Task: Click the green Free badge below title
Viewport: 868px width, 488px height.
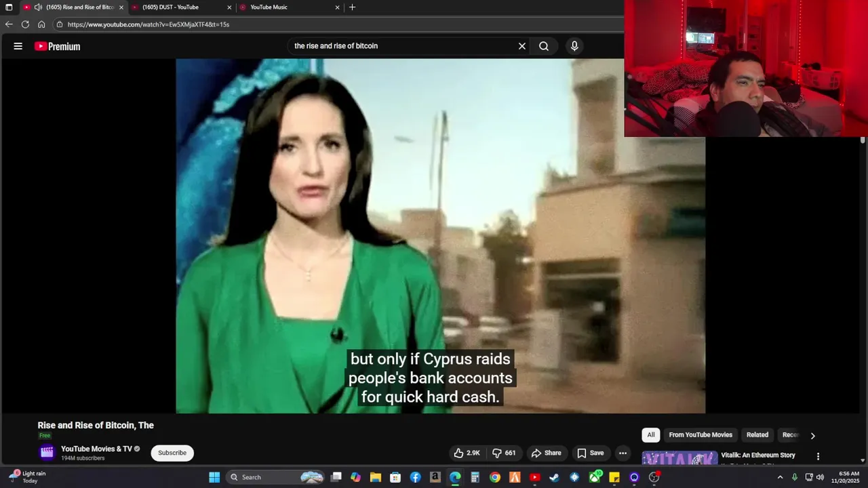Action: click(45, 436)
